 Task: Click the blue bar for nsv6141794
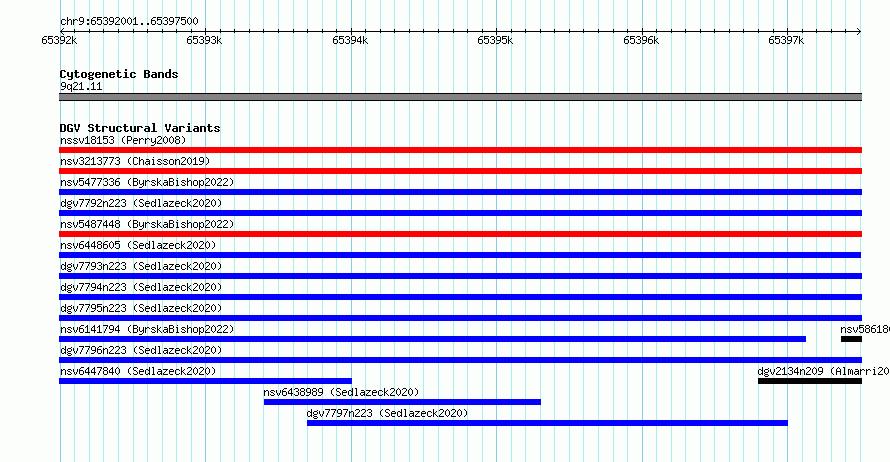433,339
